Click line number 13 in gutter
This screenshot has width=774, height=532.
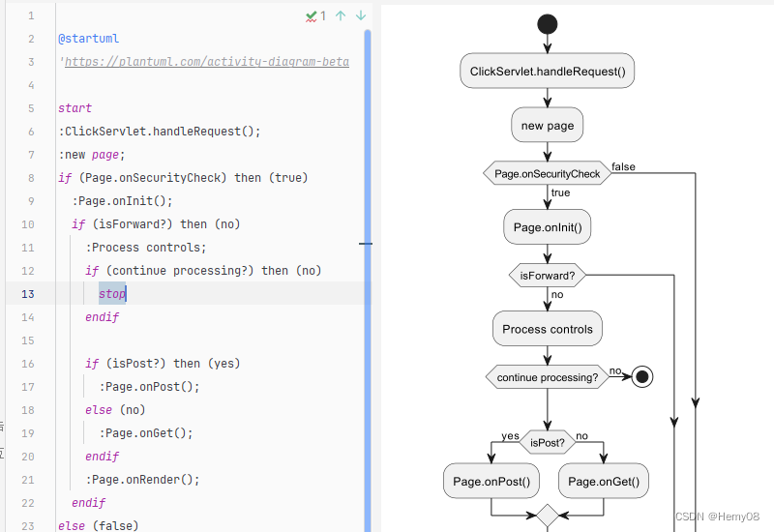[28, 294]
